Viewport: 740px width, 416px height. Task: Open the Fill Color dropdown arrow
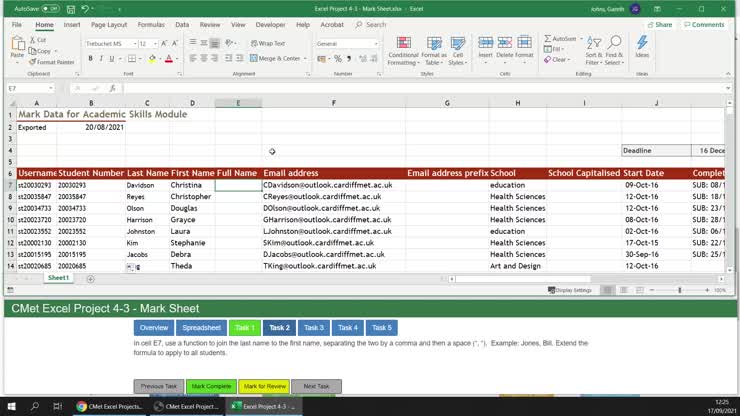(160, 59)
